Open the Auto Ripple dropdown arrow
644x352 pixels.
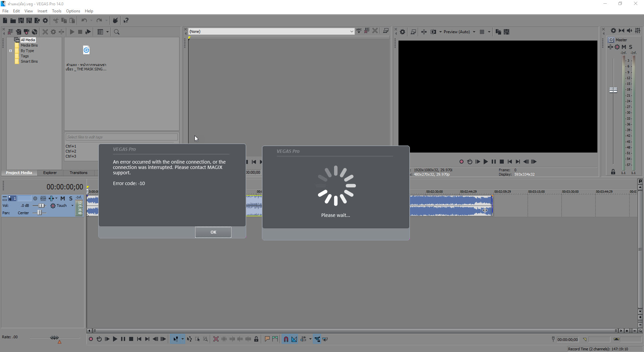(x=310, y=339)
